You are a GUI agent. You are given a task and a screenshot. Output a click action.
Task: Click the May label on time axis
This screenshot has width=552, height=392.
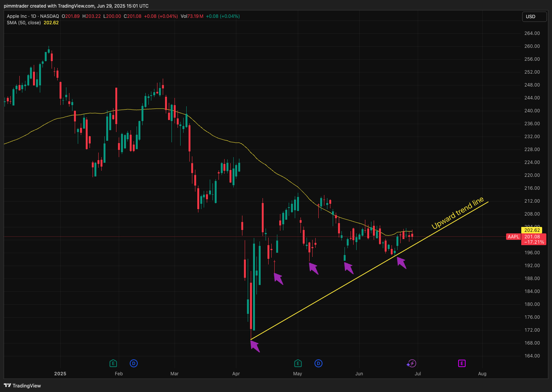[297, 374]
